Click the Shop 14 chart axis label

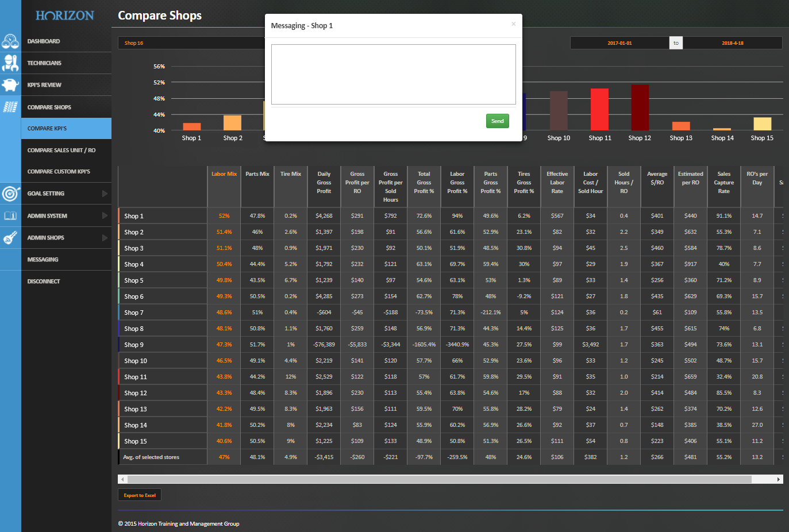point(722,138)
